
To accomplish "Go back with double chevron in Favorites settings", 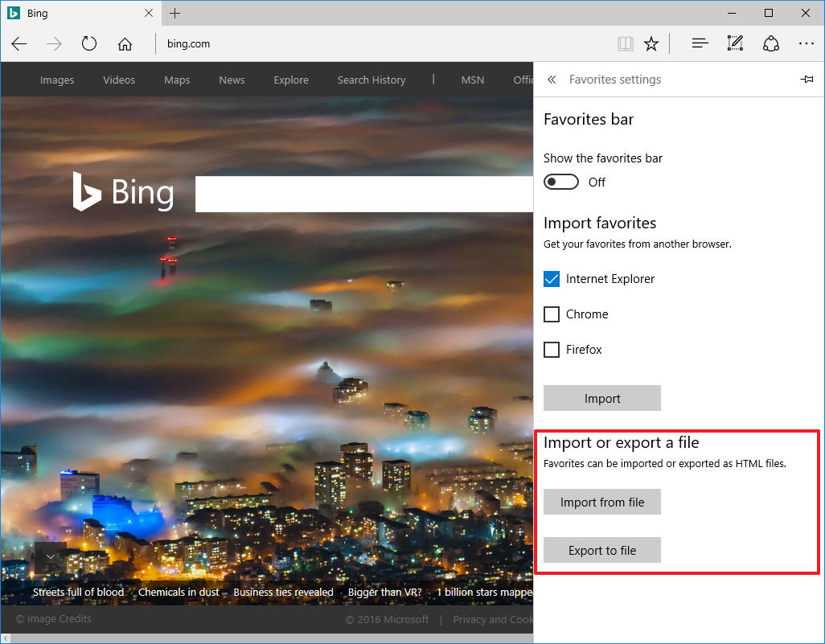I will (552, 80).
